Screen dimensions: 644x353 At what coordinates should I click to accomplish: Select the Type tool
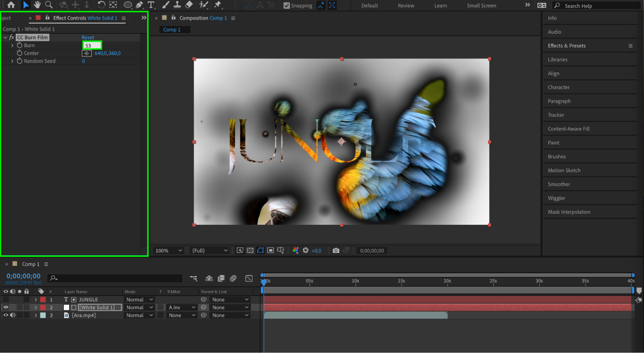(x=151, y=5)
